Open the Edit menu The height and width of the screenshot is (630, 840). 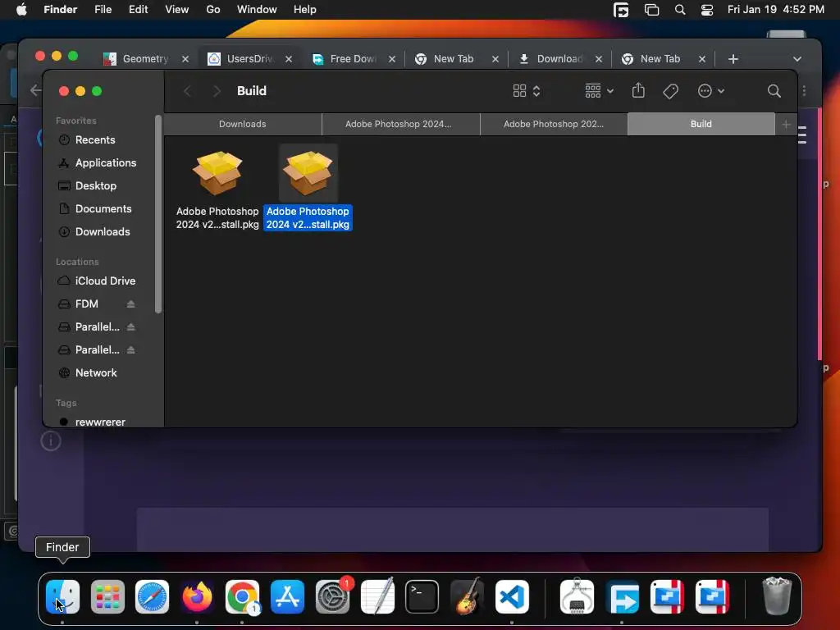tap(138, 10)
